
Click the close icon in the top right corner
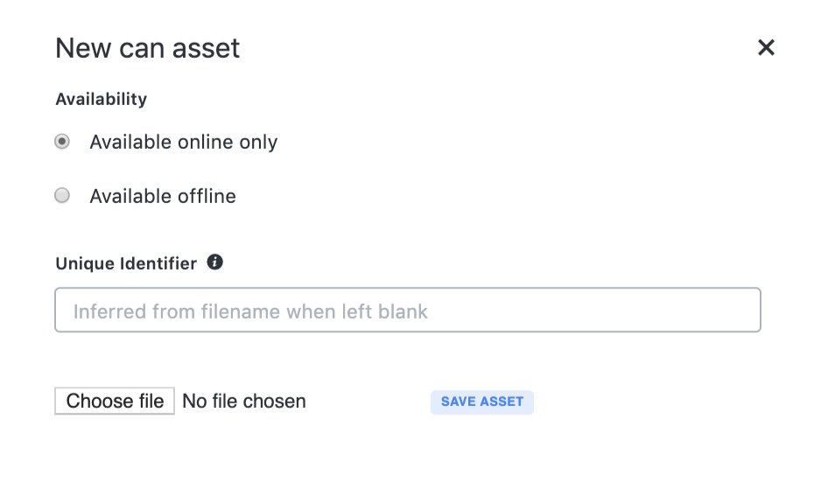tap(766, 48)
